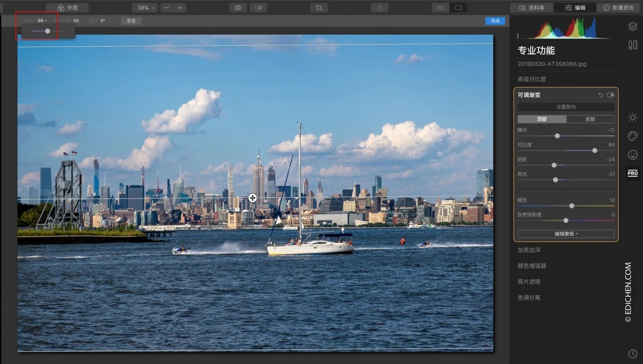This screenshot has width=643, height=364.
Task: Click the 高光 value -21
Action: coord(611,174)
